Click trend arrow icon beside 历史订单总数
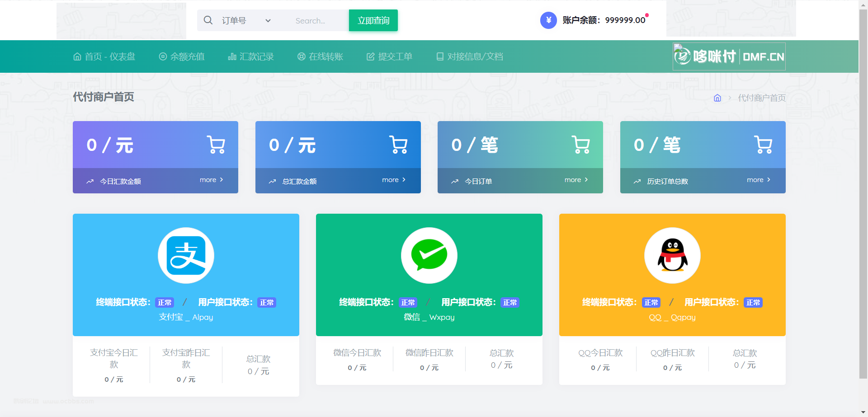Viewport: 868px width, 417px height. [637, 181]
